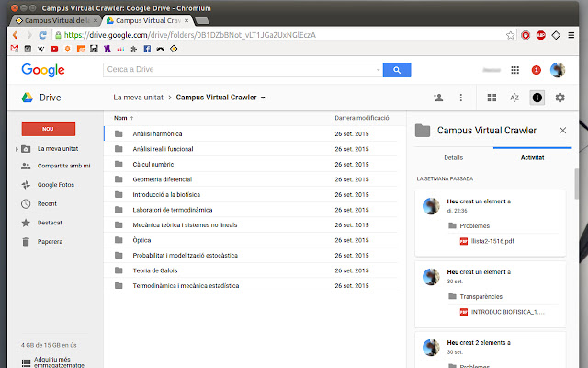Expand the La meva unitat tree
This screenshot has width=588, height=368.
(17, 149)
